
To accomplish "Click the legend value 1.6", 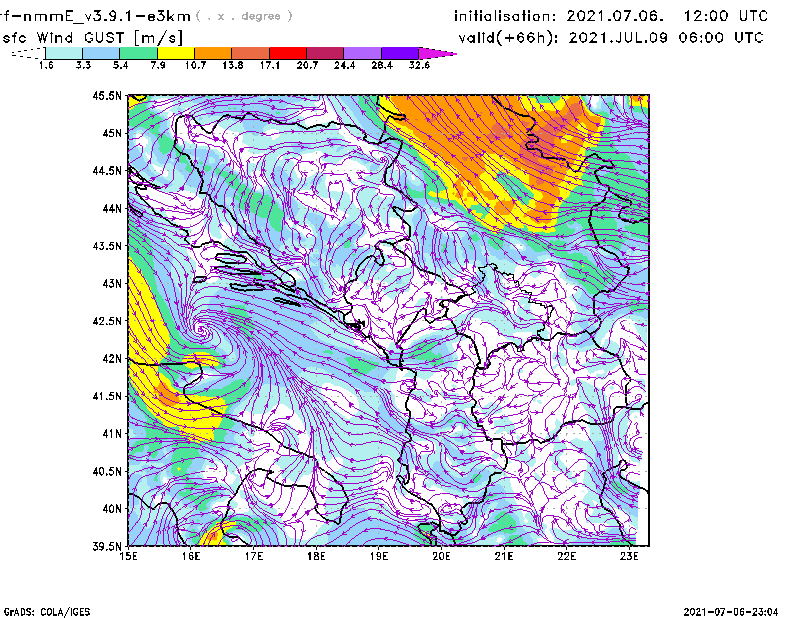I will pyautogui.click(x=46, y=65).
